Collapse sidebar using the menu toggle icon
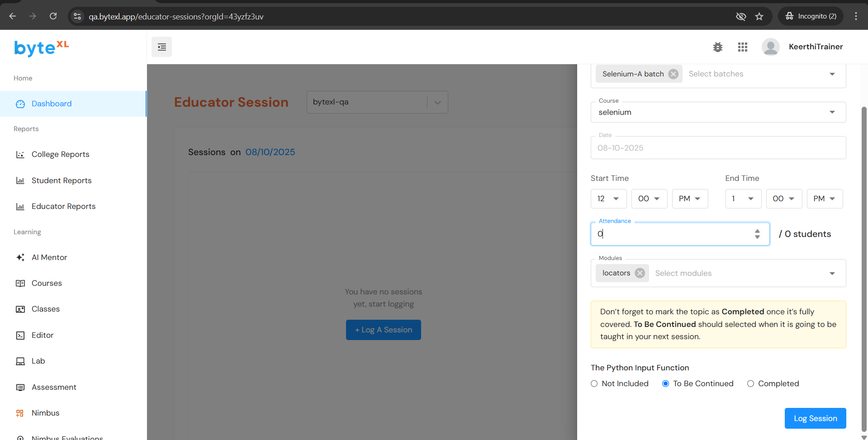 point(161,47)
